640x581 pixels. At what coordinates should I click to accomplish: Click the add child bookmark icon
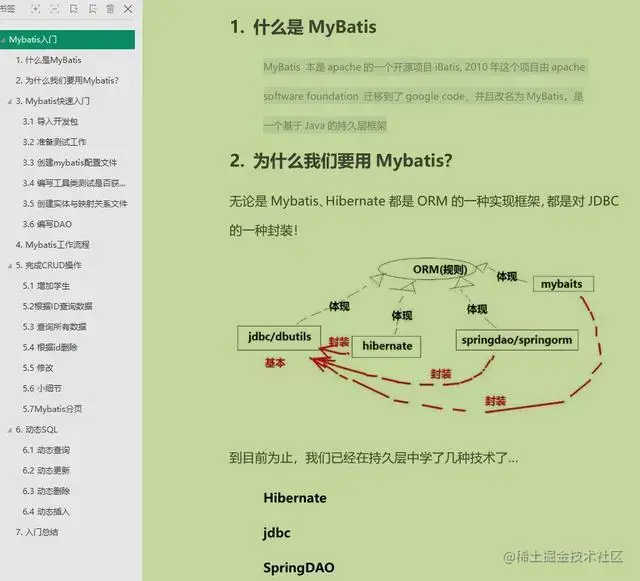(92, 9)
